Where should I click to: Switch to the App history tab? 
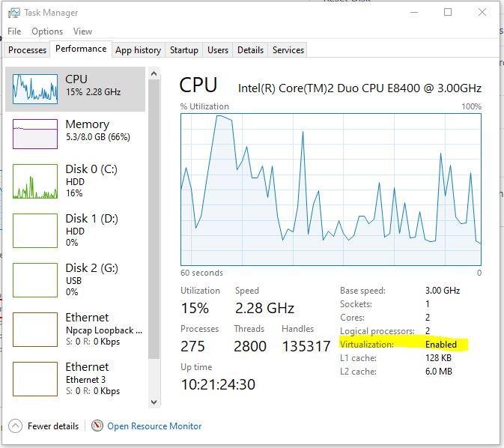(139, 50)
